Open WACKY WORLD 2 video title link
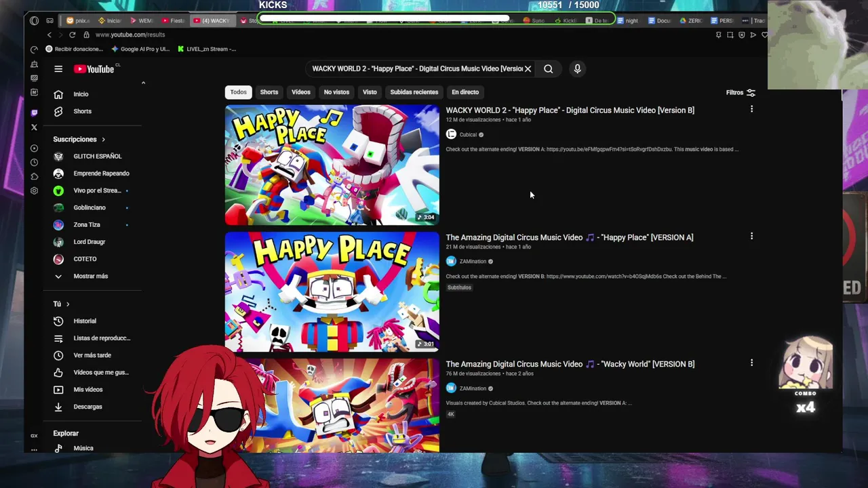 [570, 110]
